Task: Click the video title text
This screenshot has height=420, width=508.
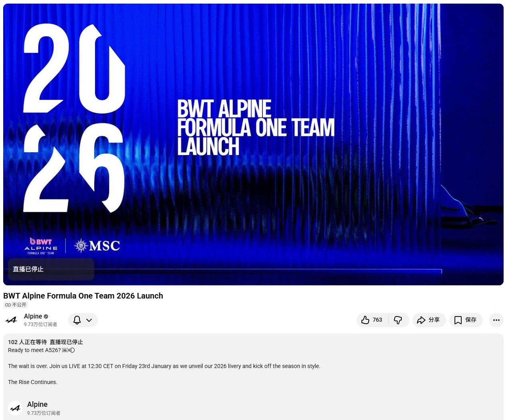Action: pos(83,296)
